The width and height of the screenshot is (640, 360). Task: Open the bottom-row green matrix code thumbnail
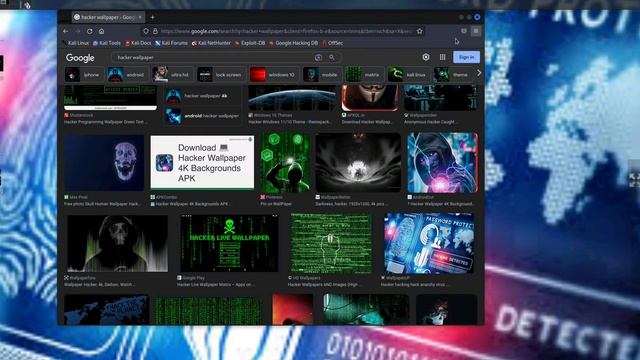coord(209,310)
